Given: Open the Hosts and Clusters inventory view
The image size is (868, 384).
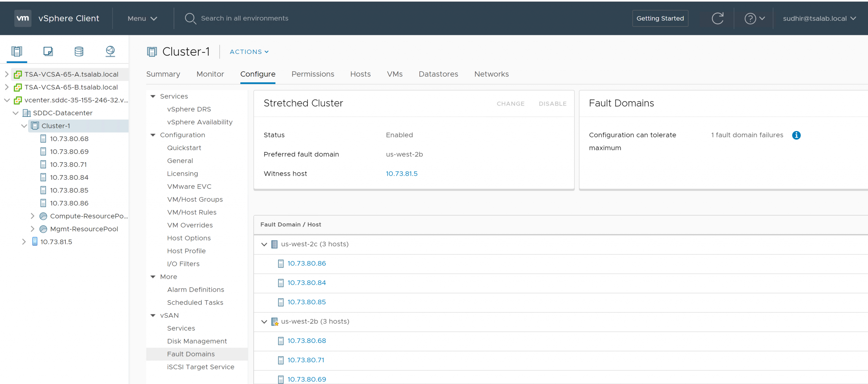Looking at the screenshot, I should pos(17,51).
